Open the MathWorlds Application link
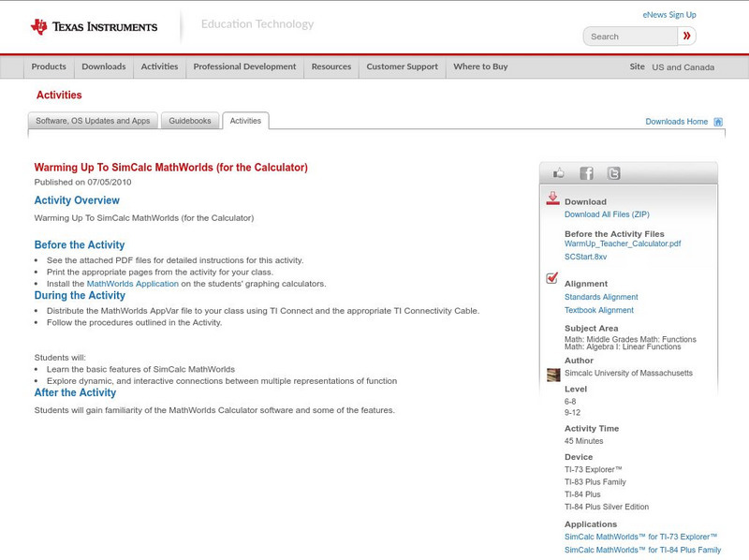Image resolution: width=749 pixels, height=560 pixels. pyautogui.click(x=132, y=284)
